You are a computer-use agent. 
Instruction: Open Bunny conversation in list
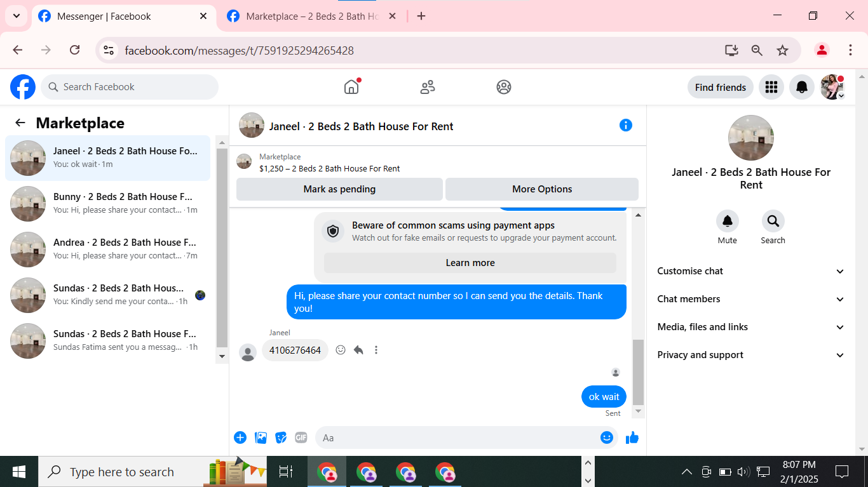tap(107, 204)
